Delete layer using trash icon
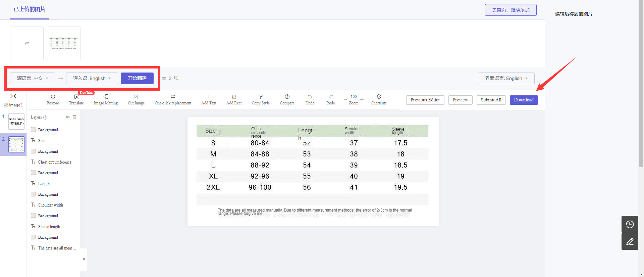 (74, 117)
